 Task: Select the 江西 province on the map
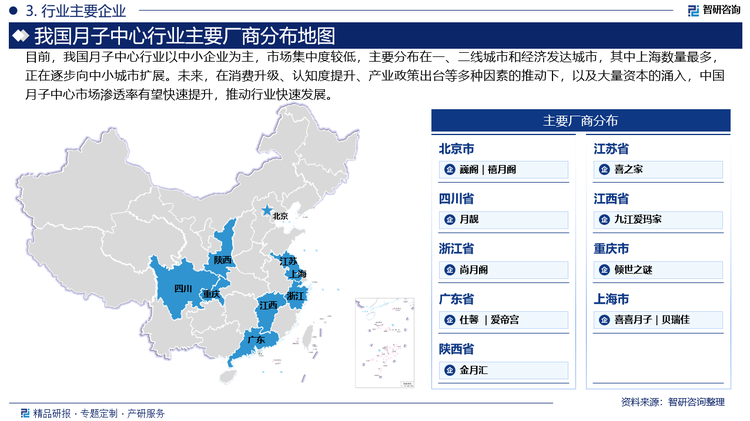tap(269, 309)
